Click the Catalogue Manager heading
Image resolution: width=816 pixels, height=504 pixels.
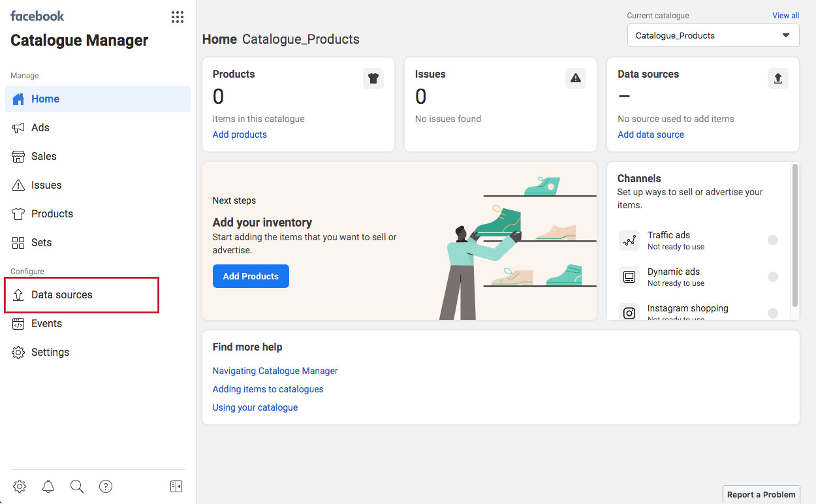point(80,40)
